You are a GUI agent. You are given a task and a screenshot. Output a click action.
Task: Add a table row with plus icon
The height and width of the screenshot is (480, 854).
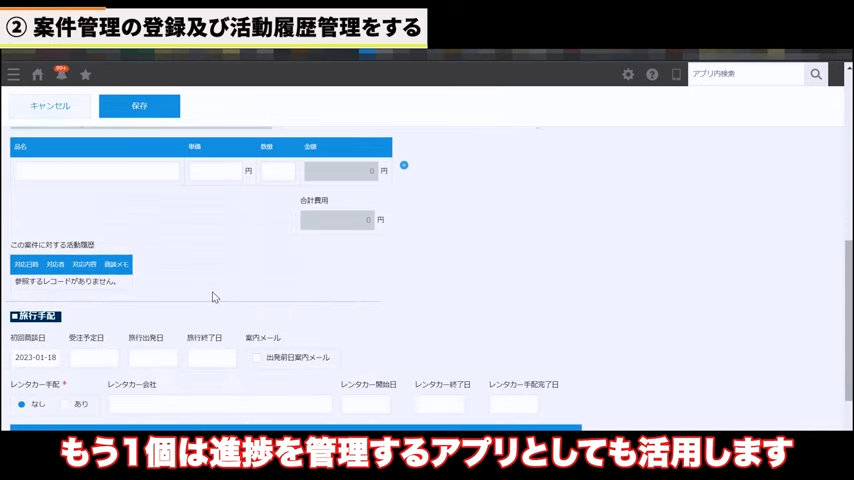(x=404, y=165)
